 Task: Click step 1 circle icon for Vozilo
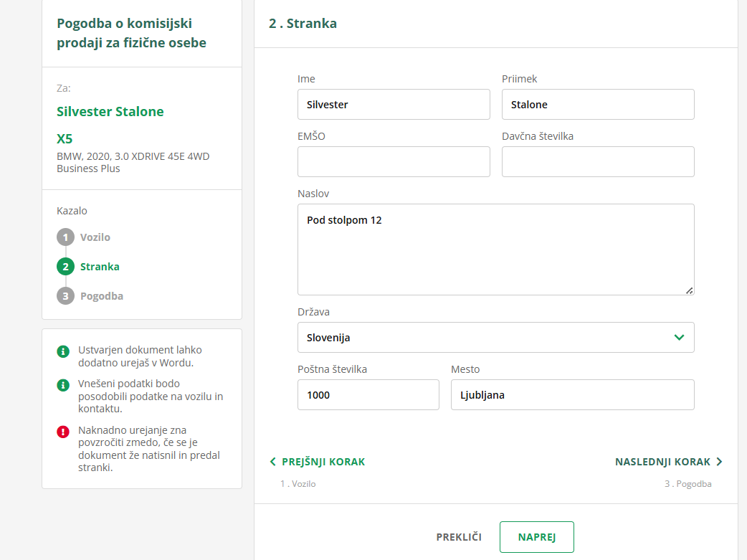[x=65, y=237]
